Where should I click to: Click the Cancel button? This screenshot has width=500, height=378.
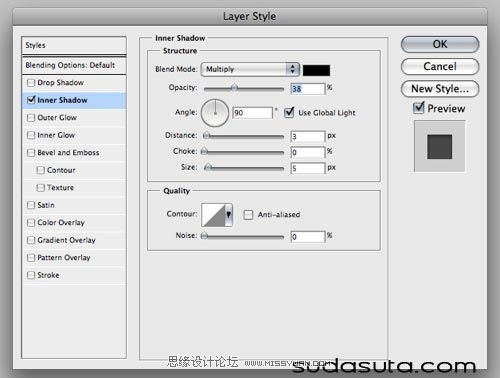pyautogui.click(x=440, y=66)
